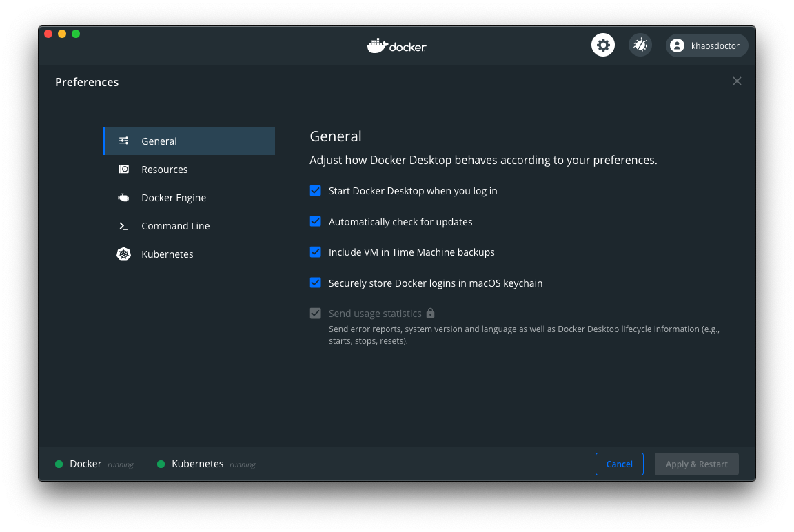
Task: Click the Preferences title text
Action: [x=87, y=82]
